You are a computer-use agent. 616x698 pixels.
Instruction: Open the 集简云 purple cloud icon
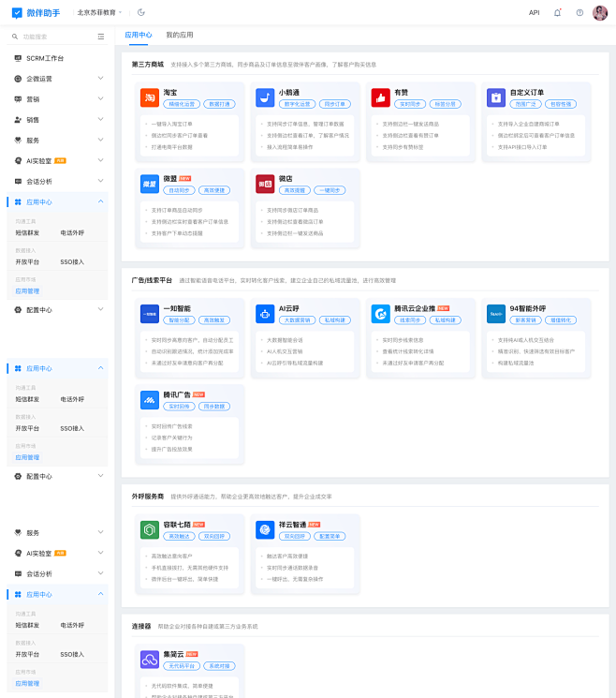coord(150,660)
